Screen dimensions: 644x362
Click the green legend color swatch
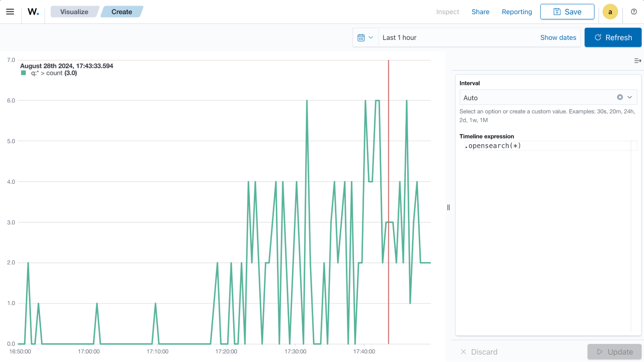coord(23,73)
